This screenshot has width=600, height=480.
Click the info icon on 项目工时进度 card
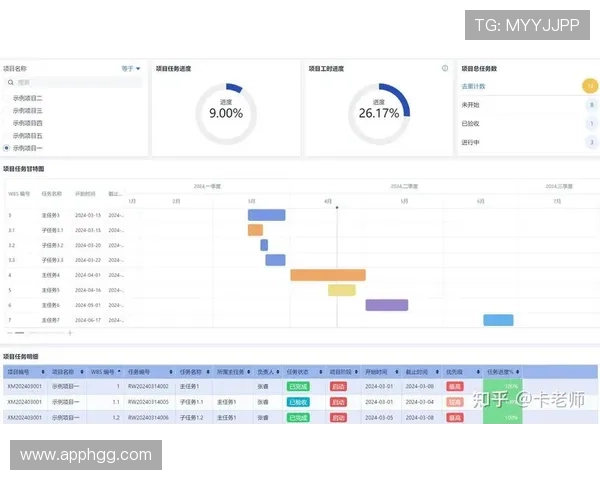[x=445, y=69]
